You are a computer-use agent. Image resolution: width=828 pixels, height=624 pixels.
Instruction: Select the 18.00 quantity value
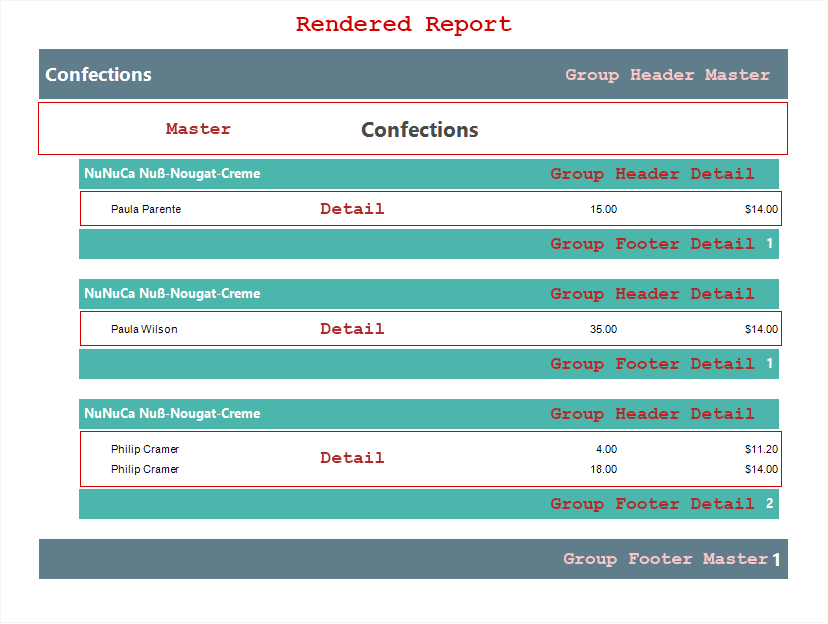603,469
